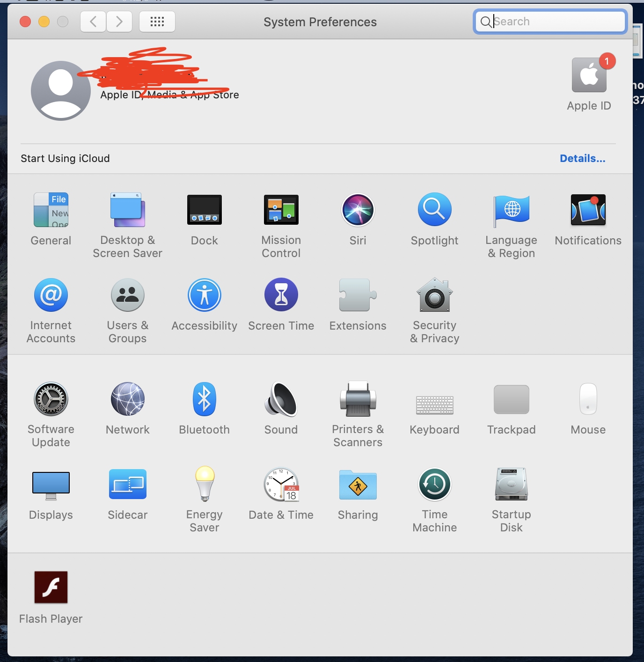This screenshot has width=644, height=662.
Task: Go forward with the right chevron button
Action: point(119,22)
